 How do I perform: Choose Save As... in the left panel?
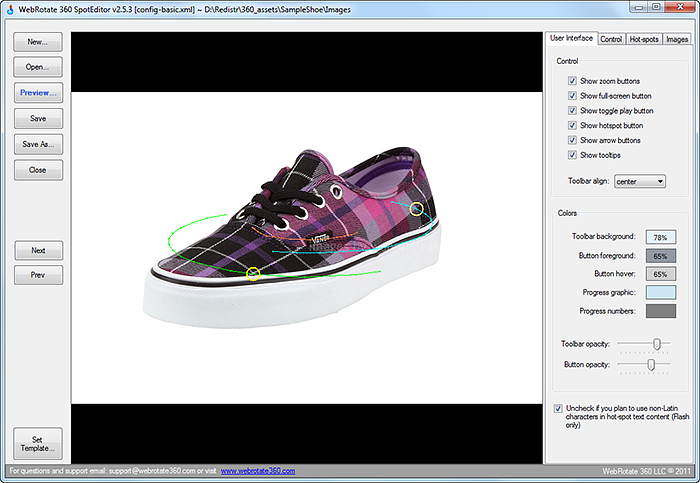38,144
